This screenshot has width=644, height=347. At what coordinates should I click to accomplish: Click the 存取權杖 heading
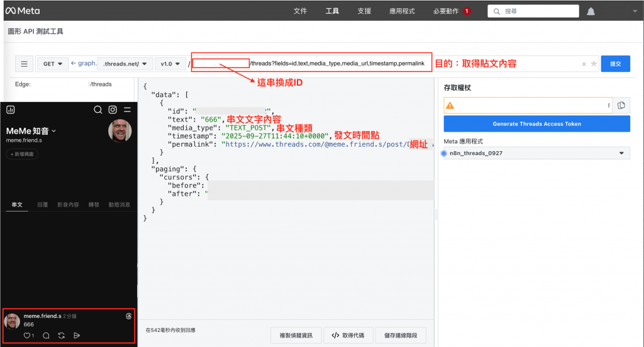[x=457, y=88]
